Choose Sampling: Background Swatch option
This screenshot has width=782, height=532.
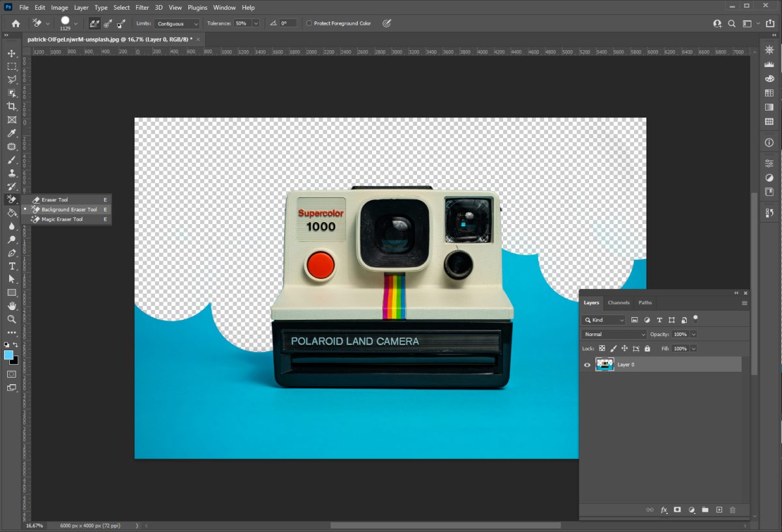point(121,23)
